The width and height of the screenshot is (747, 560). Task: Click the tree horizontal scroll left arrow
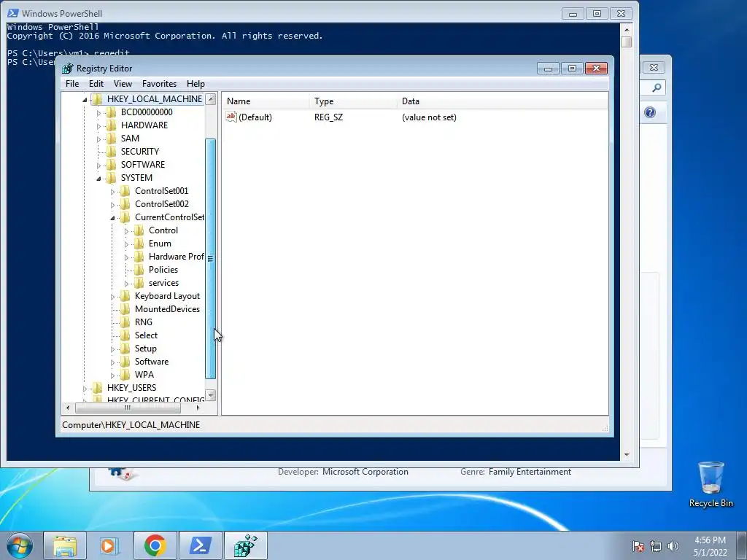[68, 408]
